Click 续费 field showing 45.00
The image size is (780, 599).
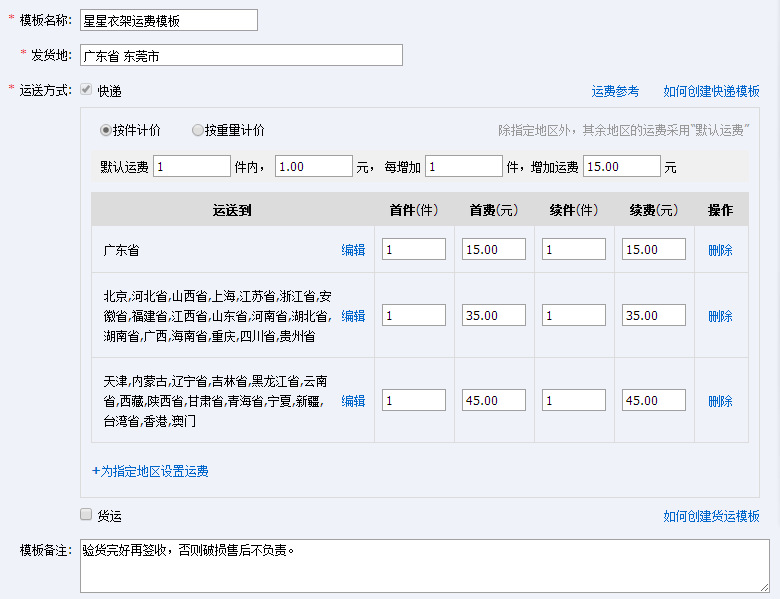[x=653, y=401]
